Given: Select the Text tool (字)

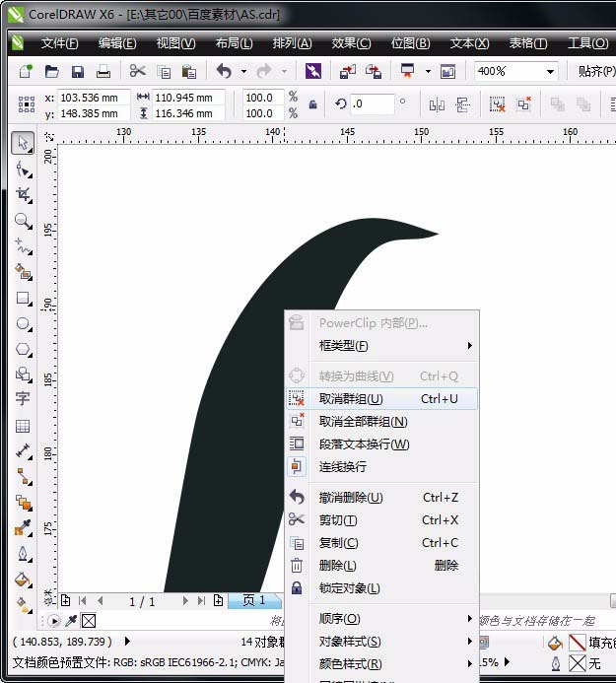Looking at the screenshot, I should [x=22, y=399].
